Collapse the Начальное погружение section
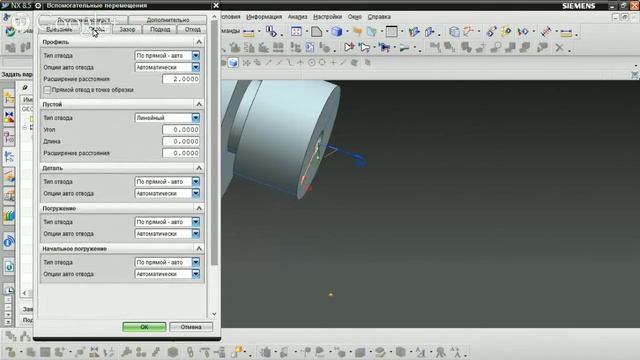Screen dimensions: 640x360 tap(199, 248)
